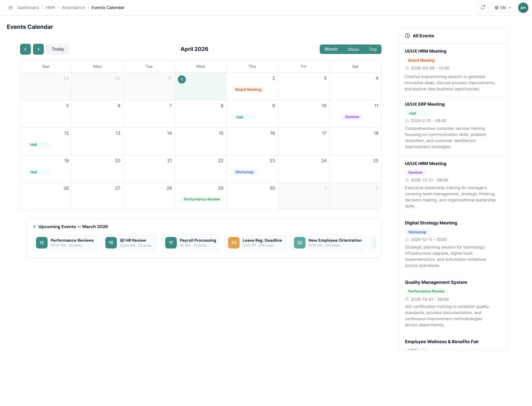Image resolution: width=532 pixels, height=406 pixels.
Task: Switch to Day view
Action: [373, 49]
